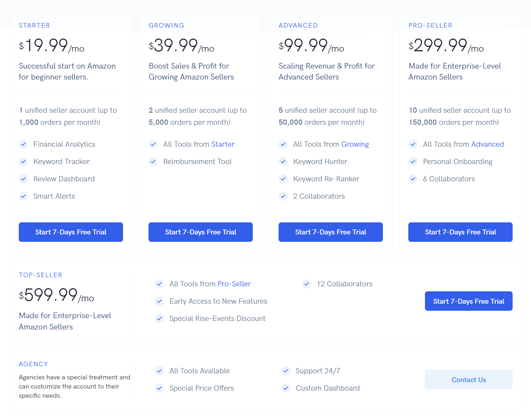The height and width of the screenshot is (420, 531).
Task: Click the checkmark beside Smart Alerts
Action: pyautogui.click(x=23, y=196)
